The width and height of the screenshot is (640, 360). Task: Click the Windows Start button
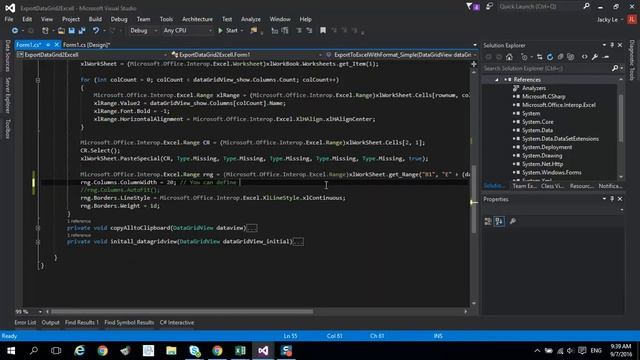point(11,351)
